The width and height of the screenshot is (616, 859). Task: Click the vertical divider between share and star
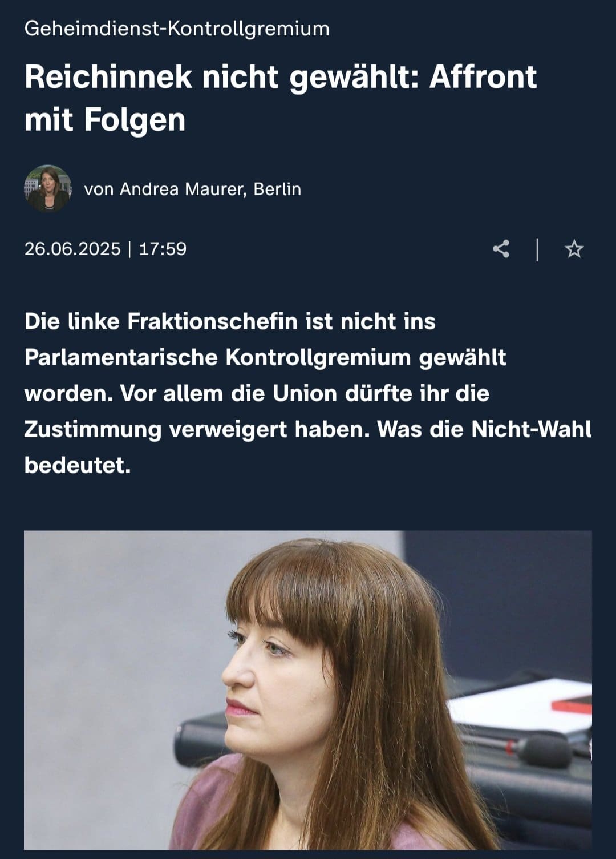tap(537, 249)
